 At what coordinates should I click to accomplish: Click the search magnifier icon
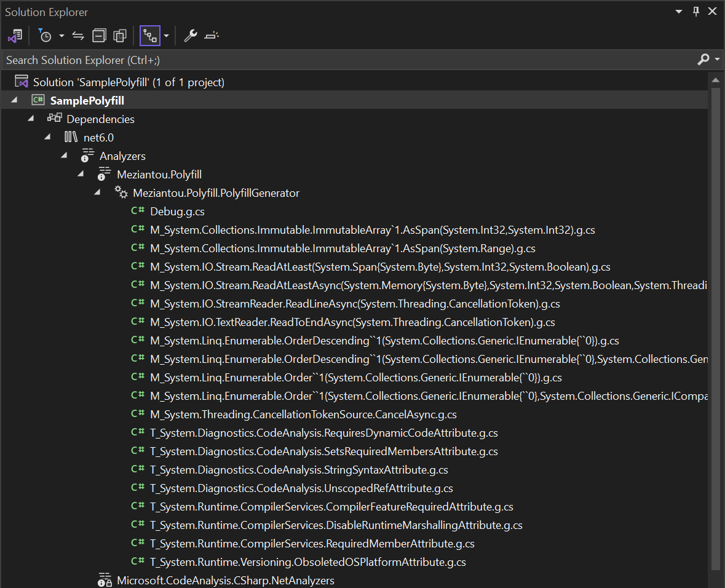pos(703,60)
